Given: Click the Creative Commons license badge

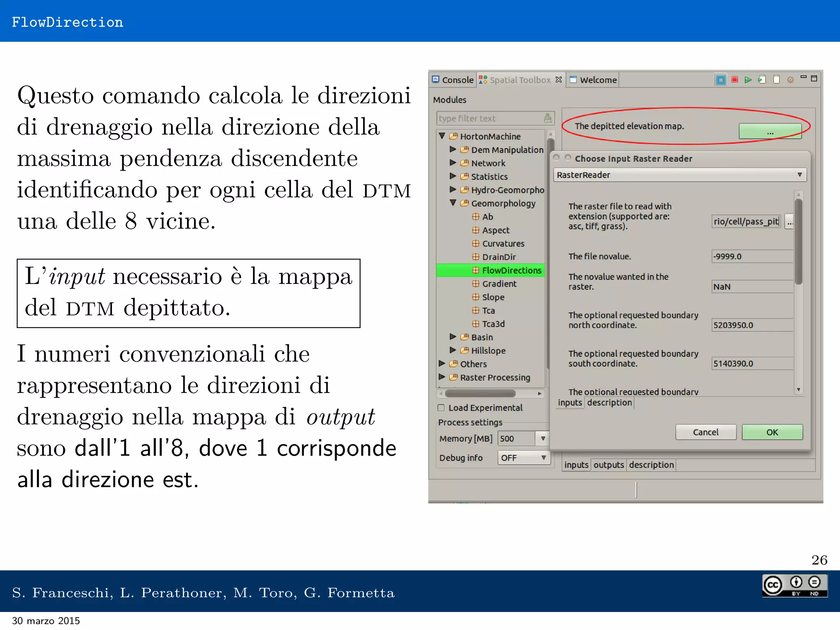Looking at the screenshot, I should 794,585.
